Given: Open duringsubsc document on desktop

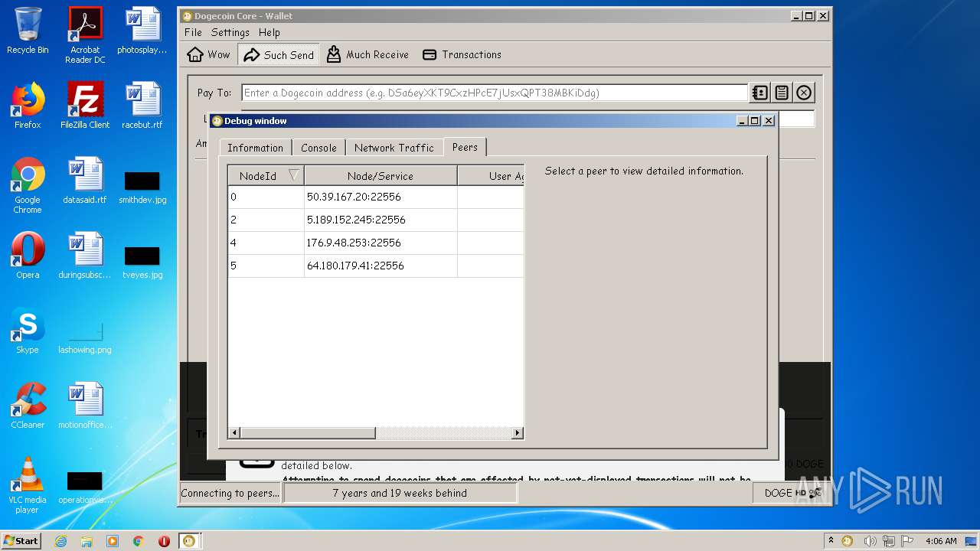Looking at the screenshot, I should 85,256.
